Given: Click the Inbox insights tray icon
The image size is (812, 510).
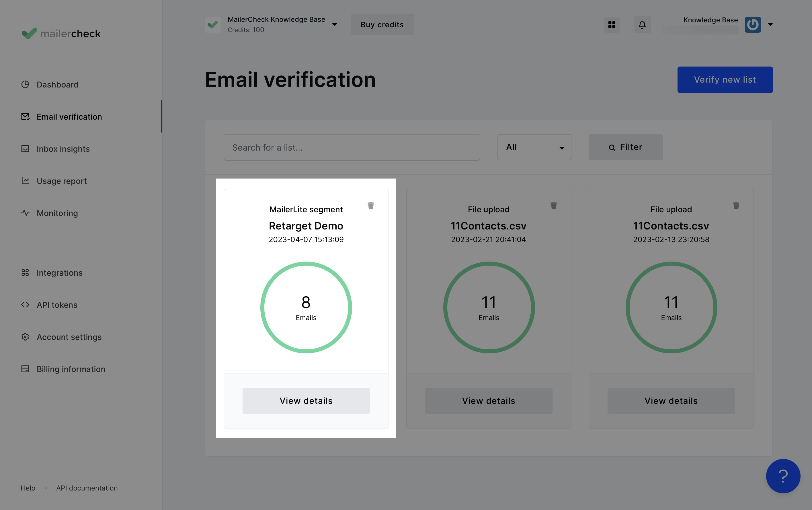Looking at the screenshot, I should (x=25, y=149).
